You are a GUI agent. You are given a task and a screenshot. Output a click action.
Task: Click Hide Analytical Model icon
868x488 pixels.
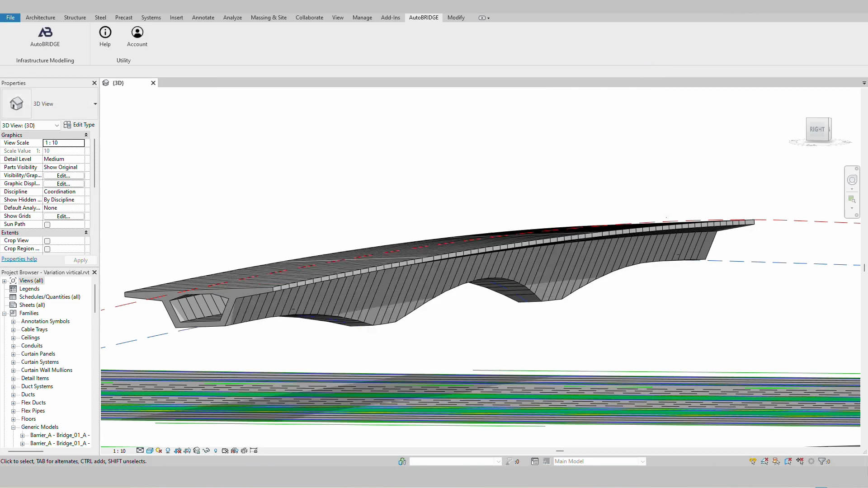pos(235,450)
